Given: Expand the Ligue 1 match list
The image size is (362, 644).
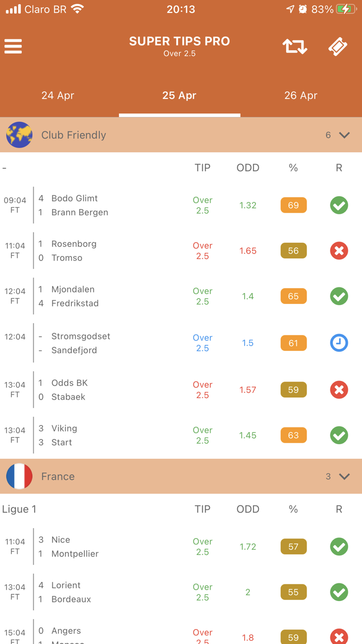Looking at the screenshot, I should point(19,509).
